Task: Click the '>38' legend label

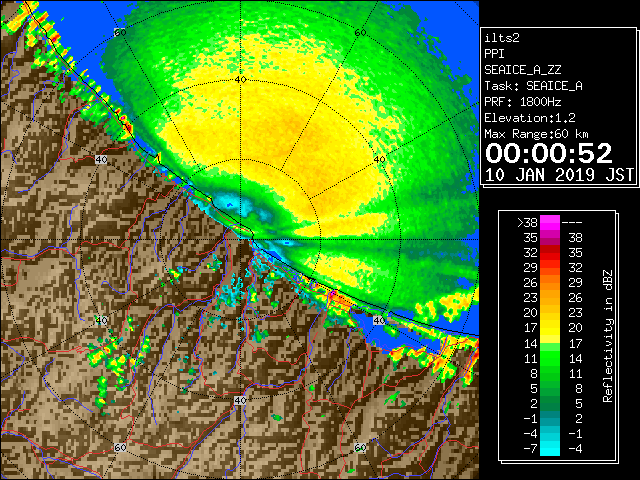Action: pos(527,223)
